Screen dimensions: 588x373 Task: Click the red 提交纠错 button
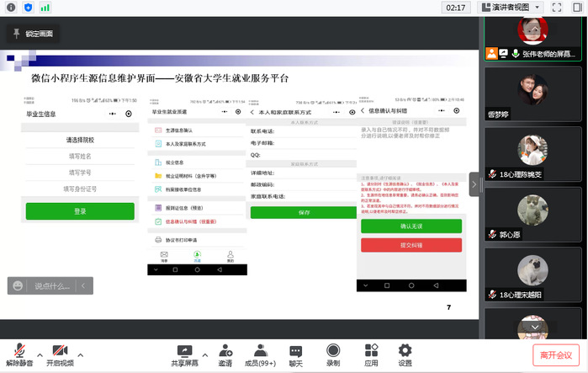click(x=411, y=245)
